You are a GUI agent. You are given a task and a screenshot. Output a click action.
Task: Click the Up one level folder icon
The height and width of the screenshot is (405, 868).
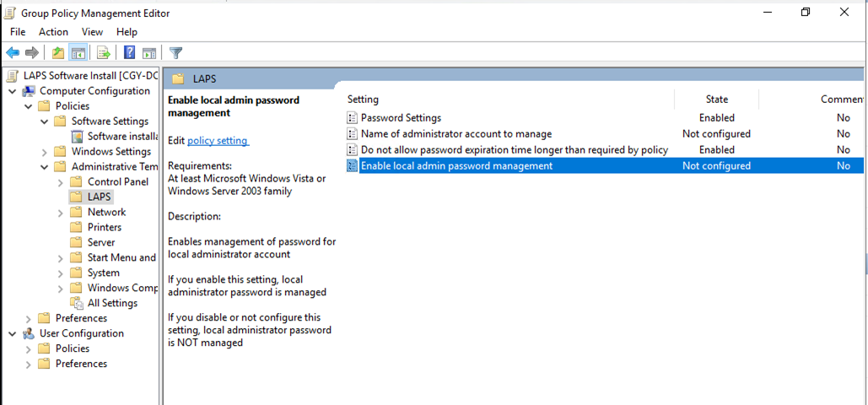(x=57, y=52)
